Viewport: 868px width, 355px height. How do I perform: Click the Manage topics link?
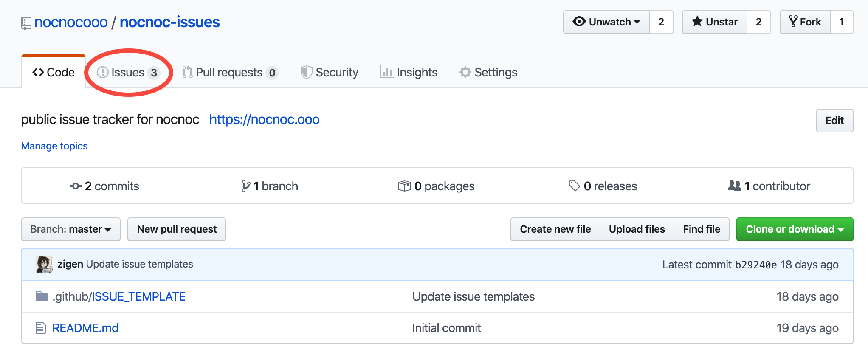pos(54,146)
